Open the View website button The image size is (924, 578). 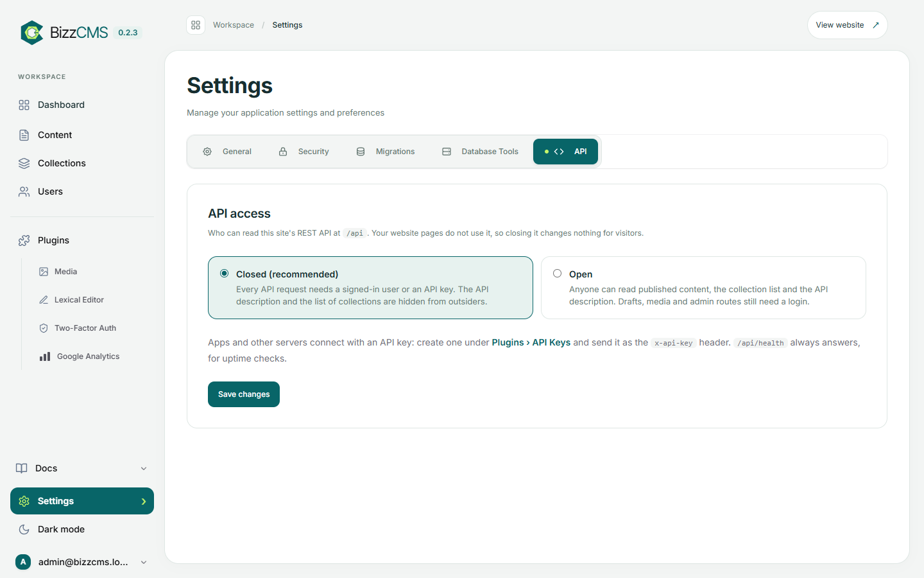pos(847,25)
